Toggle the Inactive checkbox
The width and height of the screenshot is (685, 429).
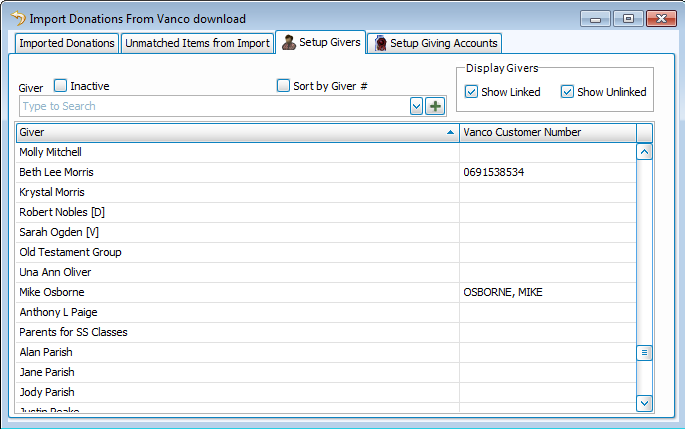coord(61,86)
